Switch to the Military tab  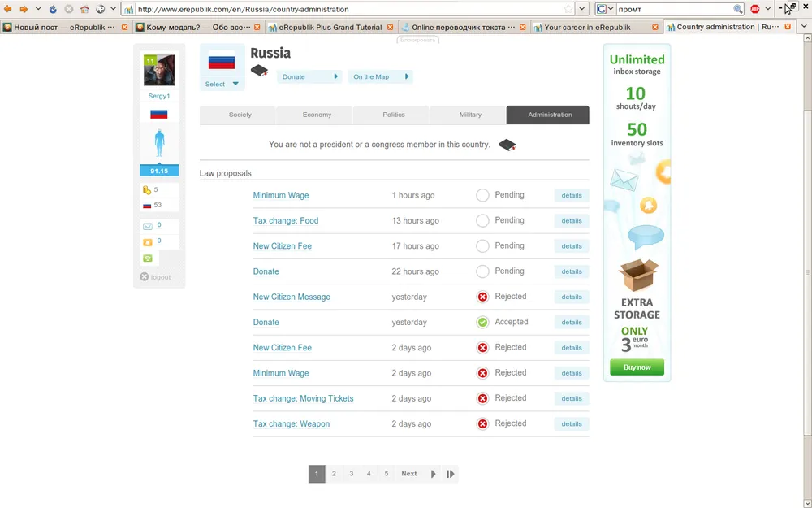point(469,115)
